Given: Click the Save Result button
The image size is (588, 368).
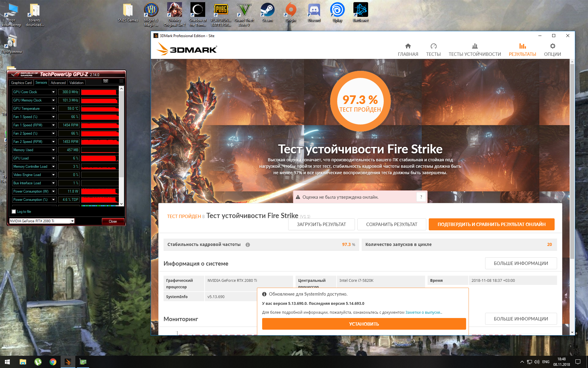Looking at the screenshot, I should (x=391, y=224).
